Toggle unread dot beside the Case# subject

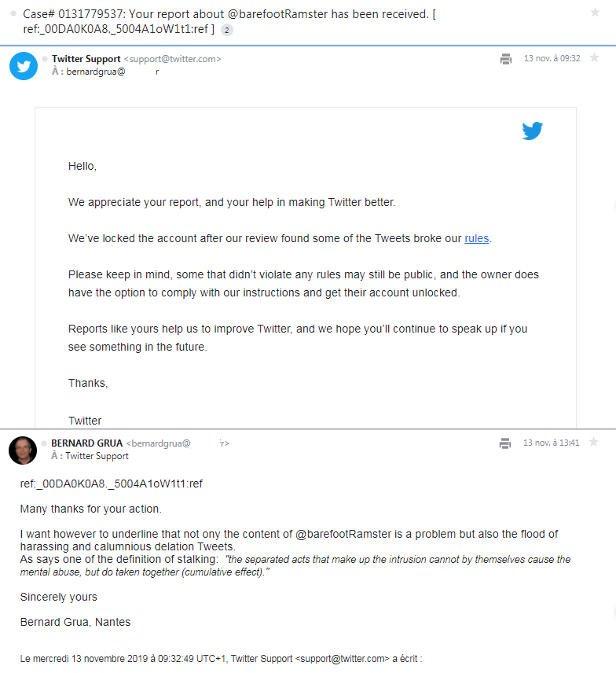coord(13,14)
